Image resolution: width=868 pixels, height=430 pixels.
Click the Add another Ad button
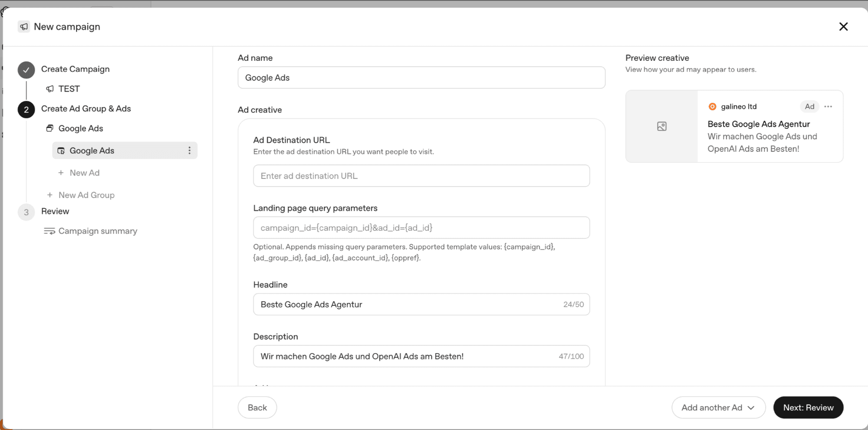pyautogui.click(x=718, y=407)
